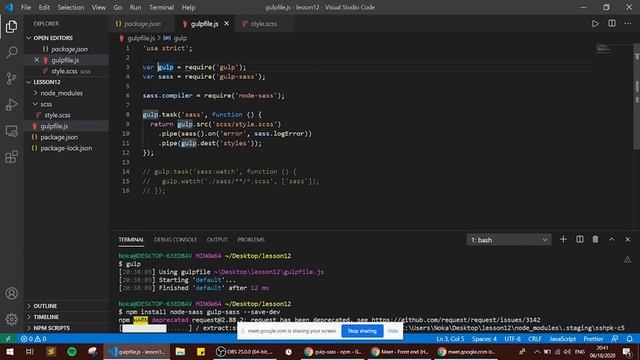
Task: Open the Extensions view
Action: tap(11, 157)
